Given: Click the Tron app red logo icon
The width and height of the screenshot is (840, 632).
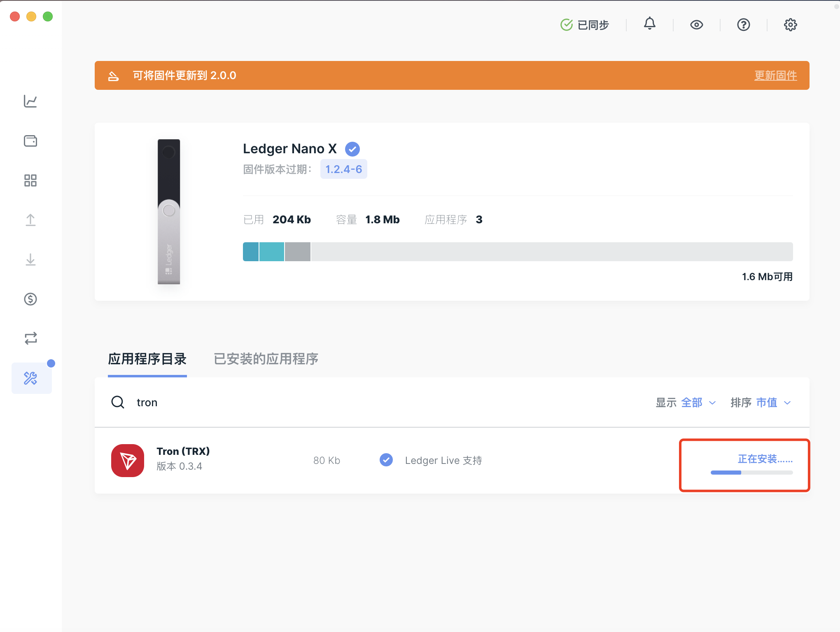Looking at the screenshot, I should pos(128,461).
